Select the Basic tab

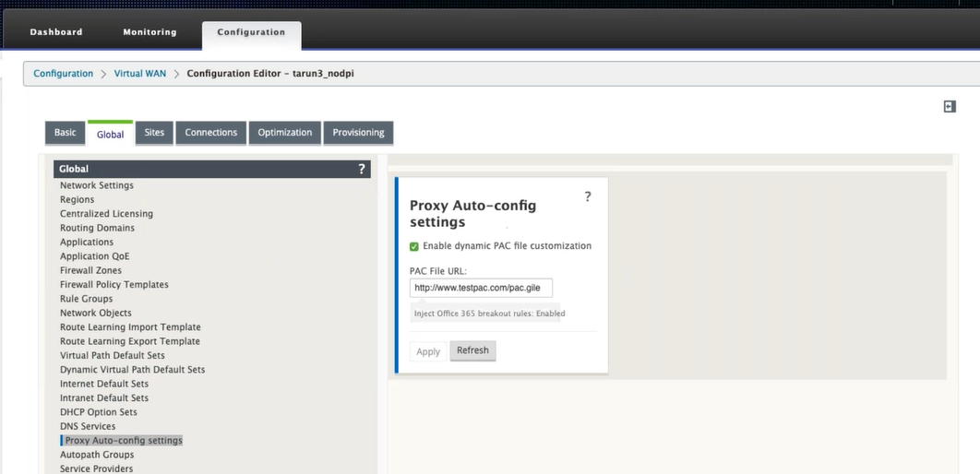click(65, 133)
